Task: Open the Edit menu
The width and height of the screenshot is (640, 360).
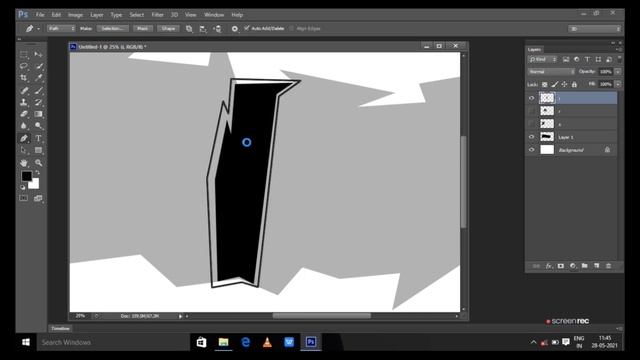Action: [56, 15]
